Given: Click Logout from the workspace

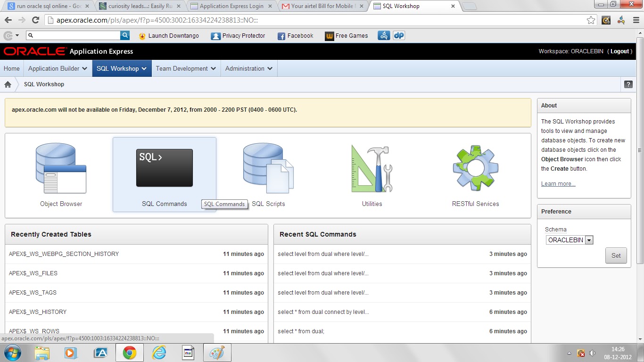Looking at the screenshot, I should click(x=620, y=51).
